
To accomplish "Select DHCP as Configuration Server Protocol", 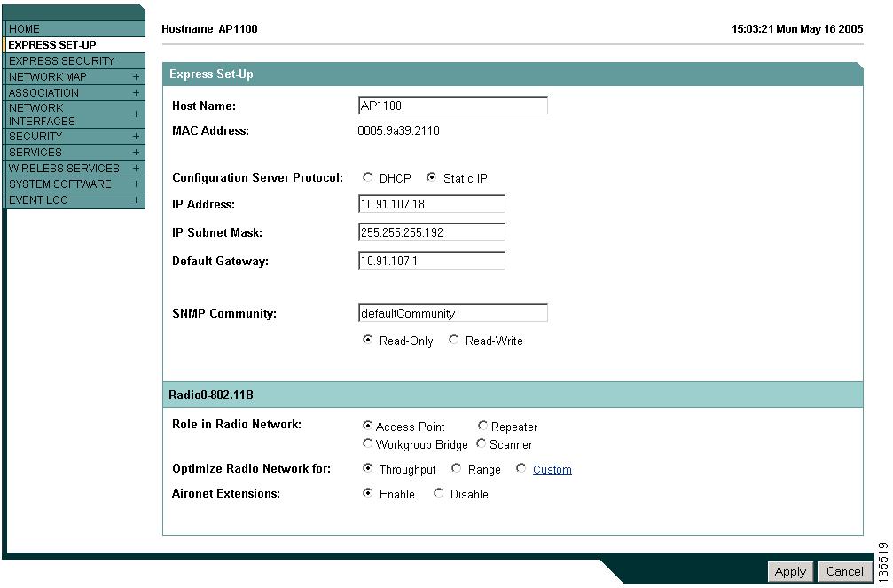I will [368, 176].
